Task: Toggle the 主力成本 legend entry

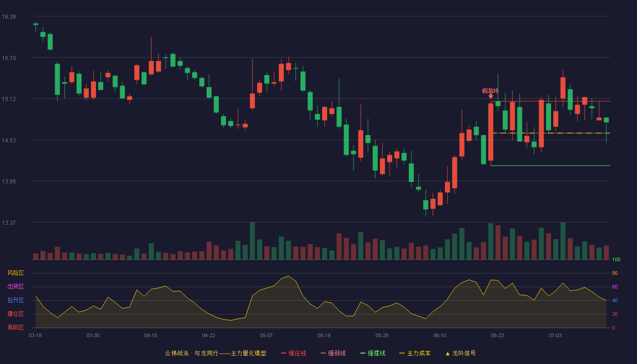Action: [415, 353]
